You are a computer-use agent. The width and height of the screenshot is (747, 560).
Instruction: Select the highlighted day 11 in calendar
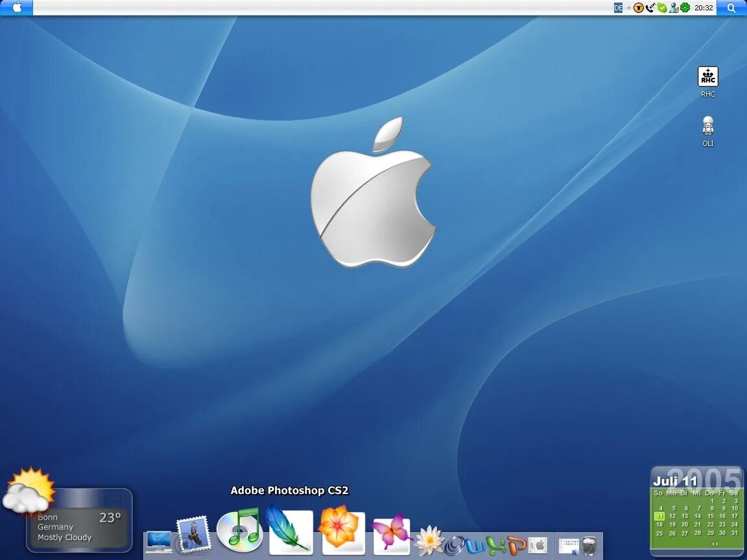point(659,516)
